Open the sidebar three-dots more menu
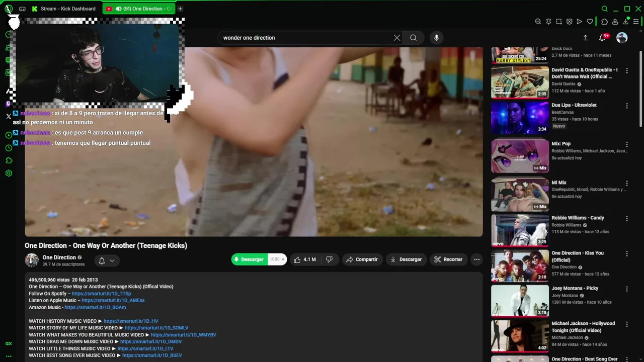Image resolution: width=644 pixels, height=362 pixels. (9, 356)
